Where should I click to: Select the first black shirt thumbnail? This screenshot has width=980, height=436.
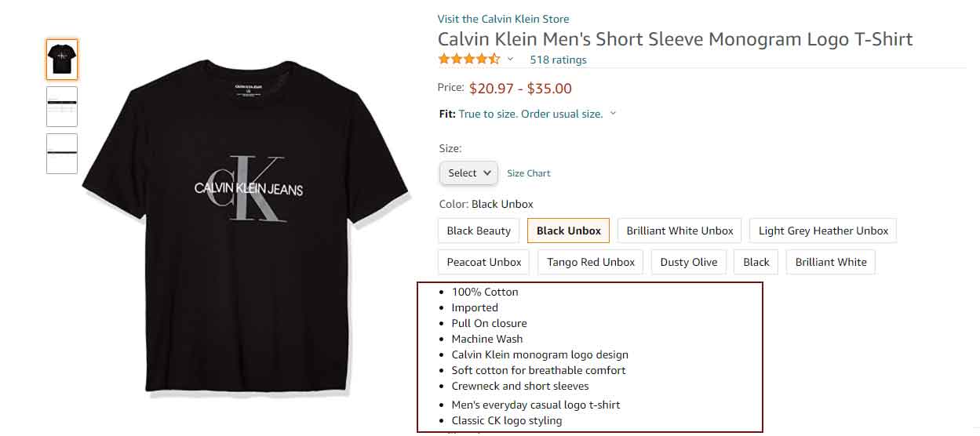click(x=62, y=60)
